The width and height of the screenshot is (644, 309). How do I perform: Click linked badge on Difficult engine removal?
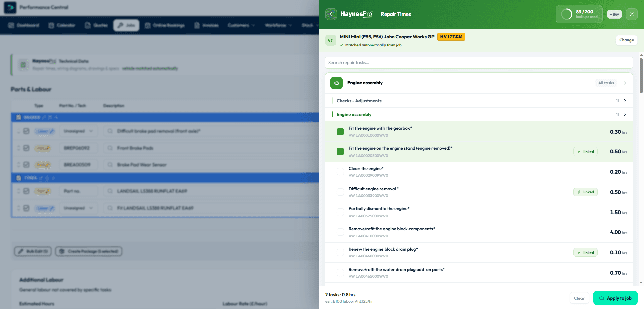point(586,192)
